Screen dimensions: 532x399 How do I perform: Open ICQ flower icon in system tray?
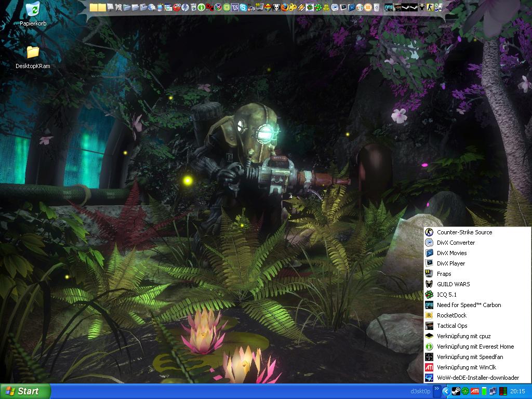click(x=465, y=391)
